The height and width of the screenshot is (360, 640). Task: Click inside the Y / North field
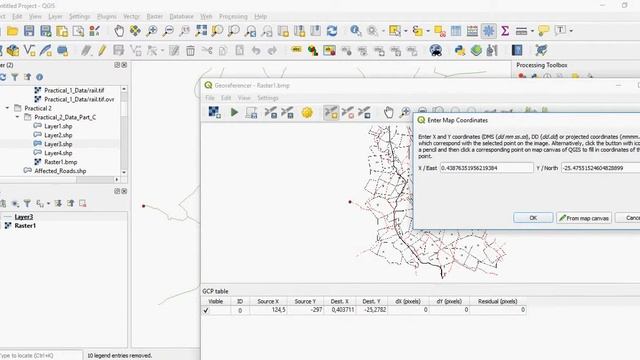click(x=600, y=168)
